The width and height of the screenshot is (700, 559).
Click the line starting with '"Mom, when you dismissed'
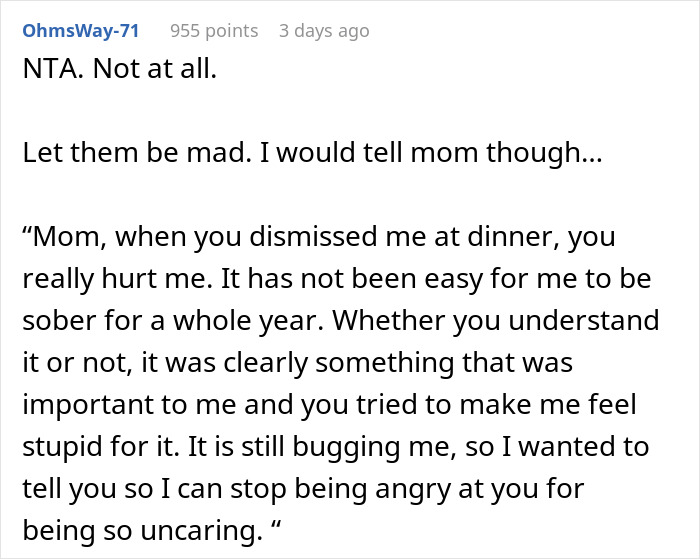point(319,237)
